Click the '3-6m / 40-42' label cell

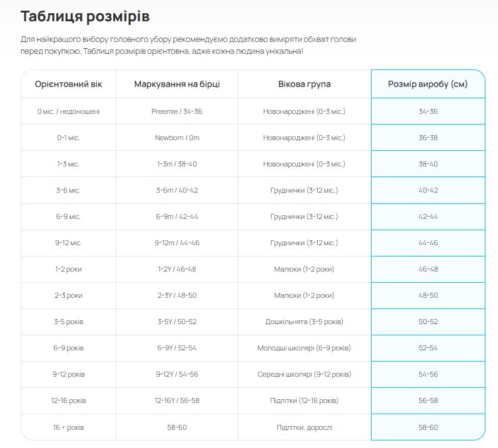[177, 190]
